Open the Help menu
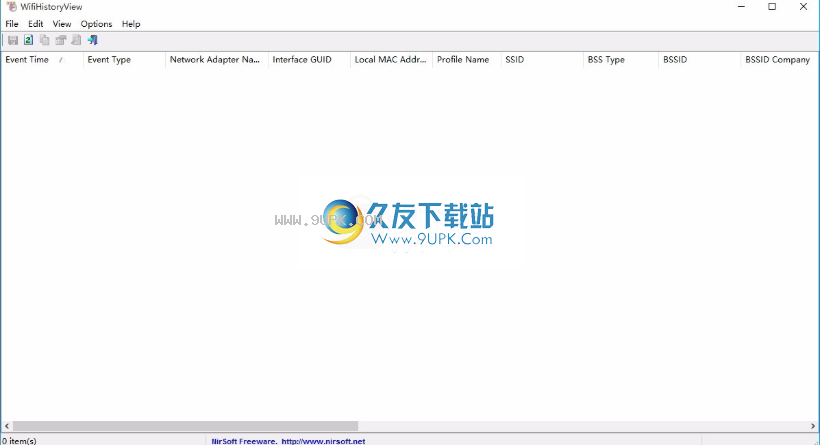This screenshot has width=822, height=445. point(131,24)
